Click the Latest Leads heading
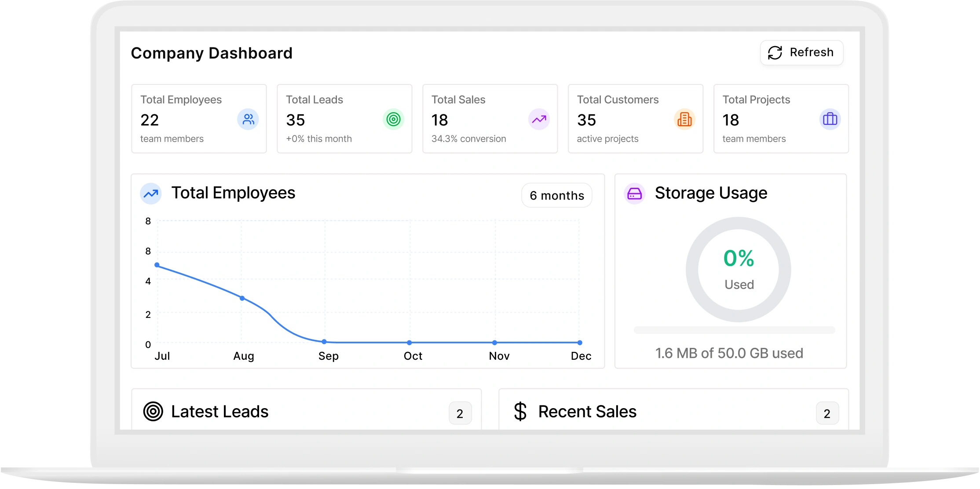Image resolution: width=980 pixels, height=489 pixels. [x=219, y=412]
